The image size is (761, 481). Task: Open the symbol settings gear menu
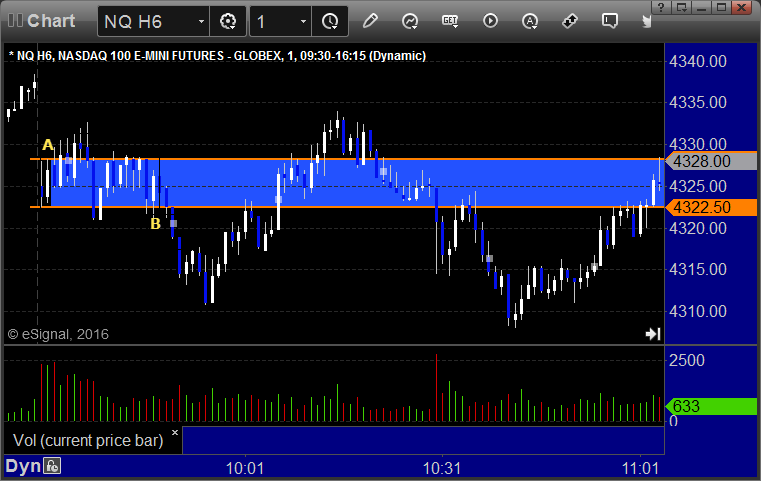point(228,21)
